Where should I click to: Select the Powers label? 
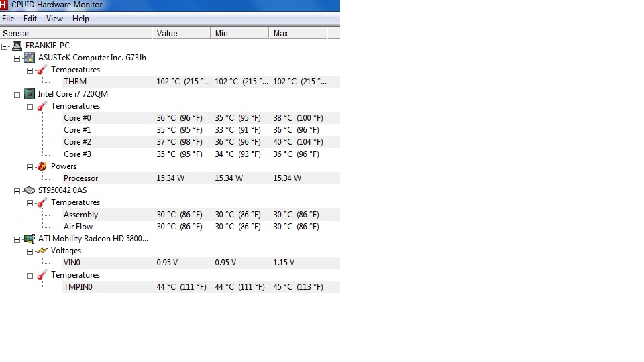[x=64, y=166]
